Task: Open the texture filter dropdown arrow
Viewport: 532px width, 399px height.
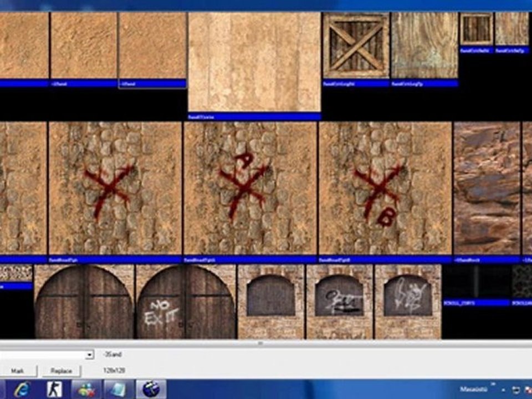Action: [x=89, y=355]
